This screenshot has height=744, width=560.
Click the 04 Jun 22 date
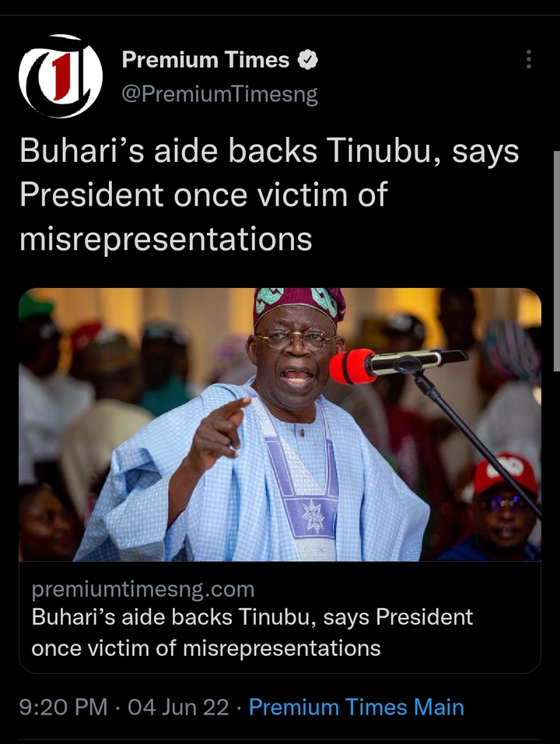(178, 707)
